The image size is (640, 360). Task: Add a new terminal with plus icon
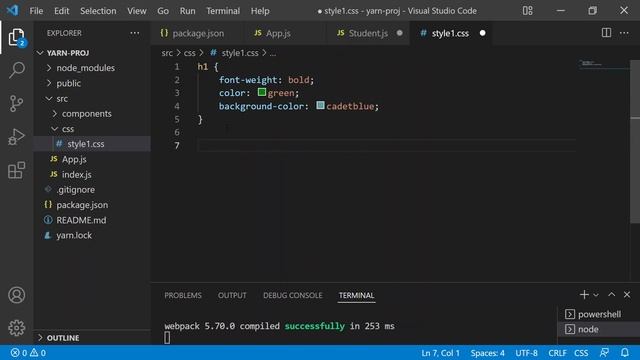(x=584, y=294)
